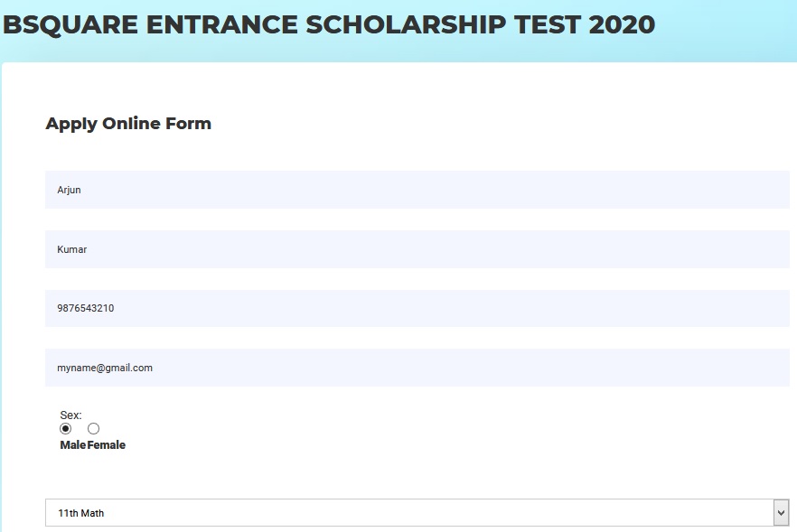Open the class dropdown showing 11th Math
Image resolution: width=797 pixels, height=532 pixels.
tap(407, 513)
